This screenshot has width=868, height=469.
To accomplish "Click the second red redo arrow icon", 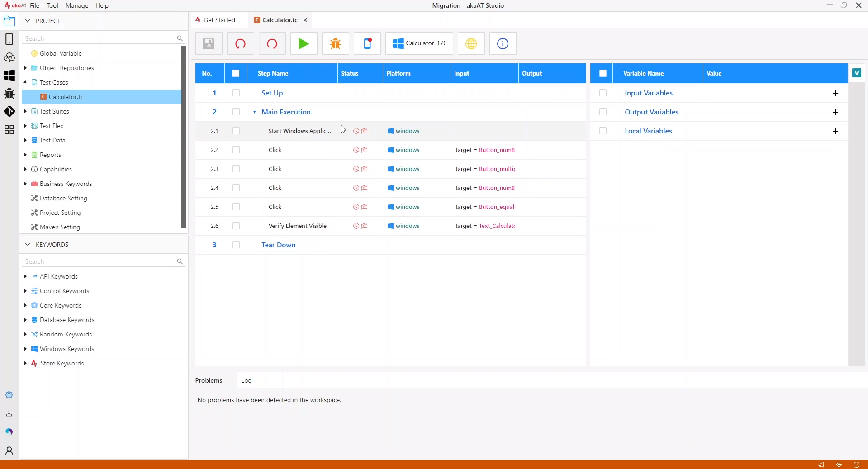I will coord(272,44).
